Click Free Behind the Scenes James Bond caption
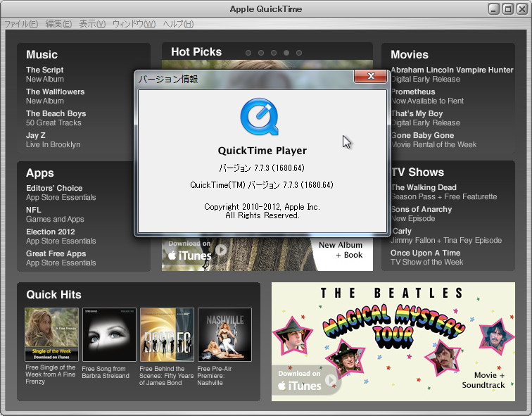Screen dimensions: 532x416 (166, 376)
